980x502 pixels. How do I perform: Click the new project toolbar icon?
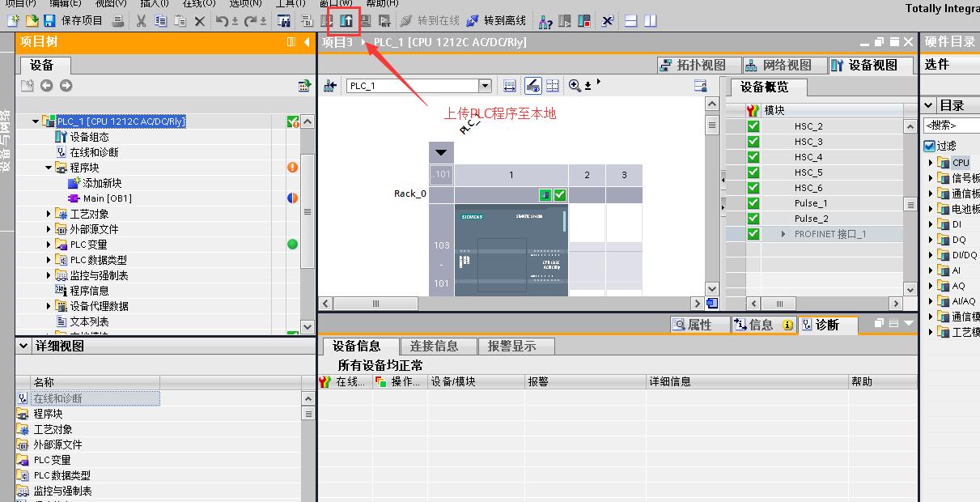[x=13, y=20]
